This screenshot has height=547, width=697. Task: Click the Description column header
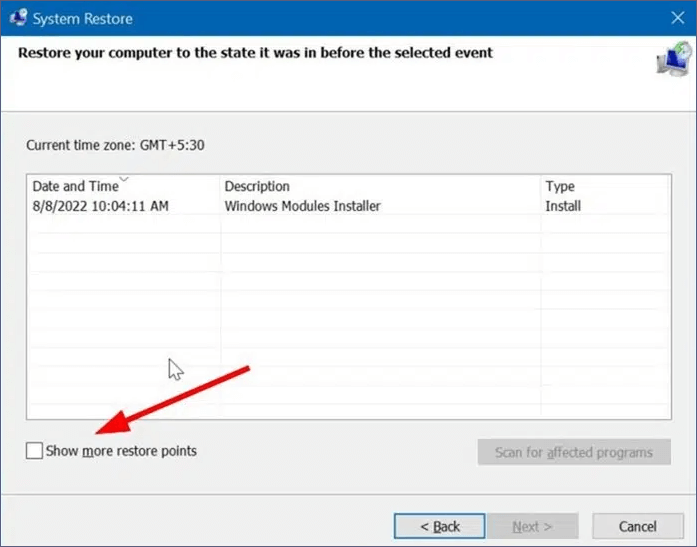point(381,186)
